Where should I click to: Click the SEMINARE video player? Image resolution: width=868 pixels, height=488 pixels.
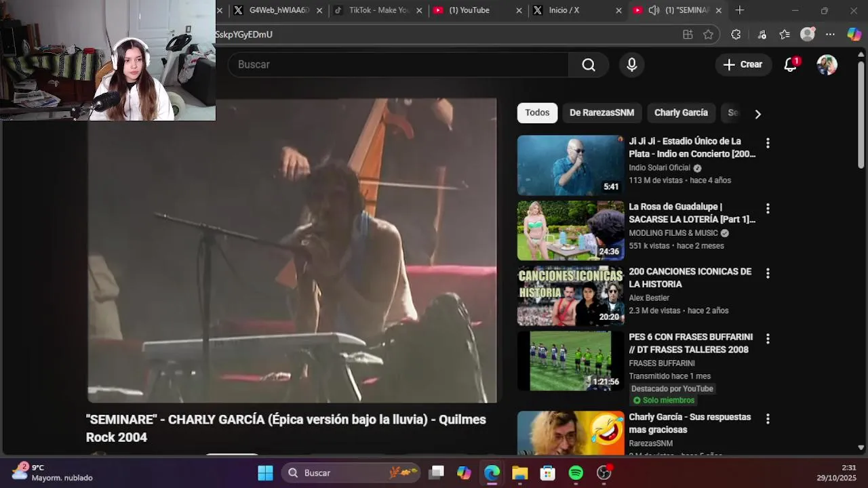point(292,251)
